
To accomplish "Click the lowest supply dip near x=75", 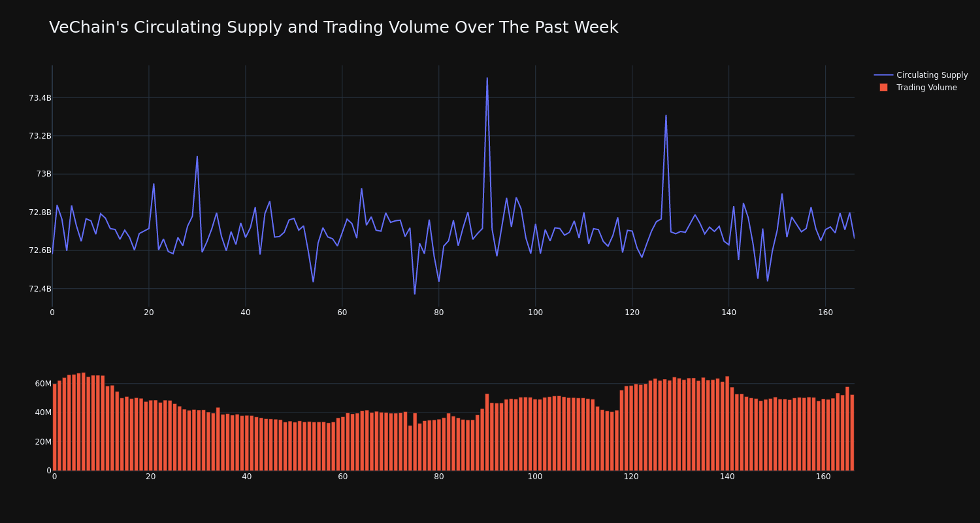I will coord(414,294).
